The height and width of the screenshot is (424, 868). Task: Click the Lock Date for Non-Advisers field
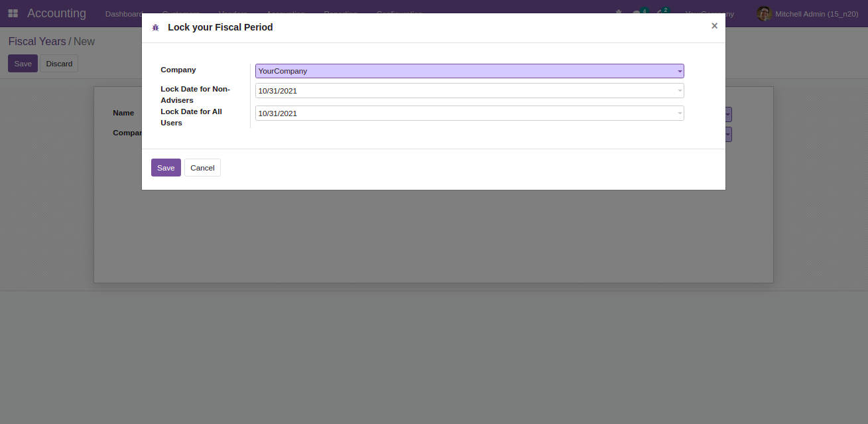464,91
